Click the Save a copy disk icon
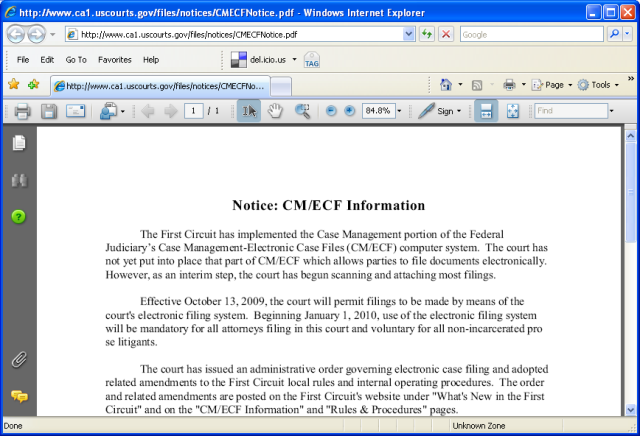This screenshot has width=640, height=436. click(x=48, y=111)
